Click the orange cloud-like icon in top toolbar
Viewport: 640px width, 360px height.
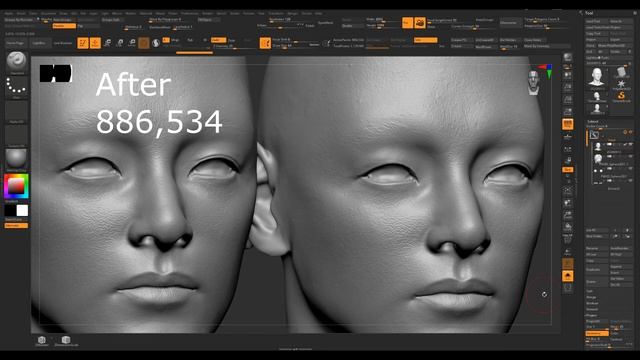pyautogui.click(x=420, y=23)
